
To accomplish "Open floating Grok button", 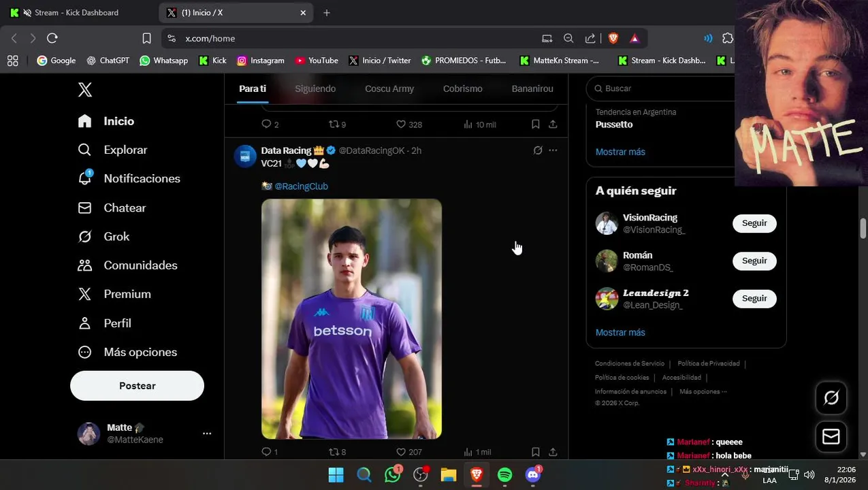I will [831, 398].
